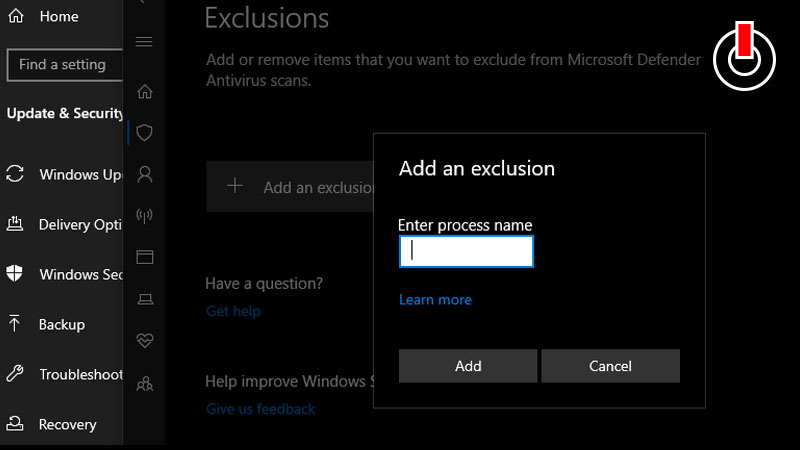Open Recovery settings page

click(67, 424)
